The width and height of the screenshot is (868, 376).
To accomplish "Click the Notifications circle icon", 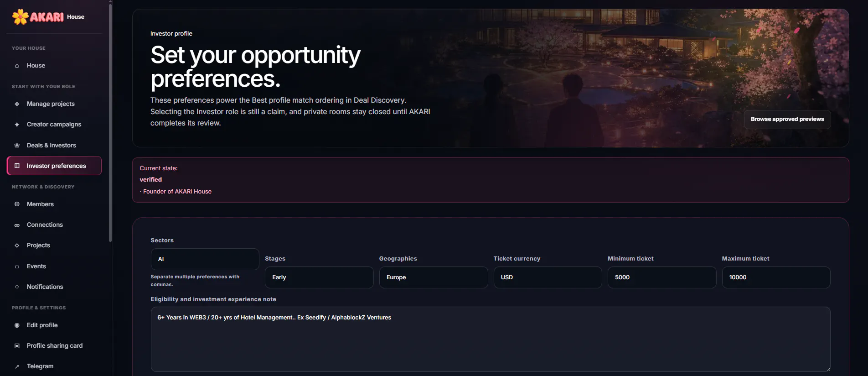I will coord(17,287).
